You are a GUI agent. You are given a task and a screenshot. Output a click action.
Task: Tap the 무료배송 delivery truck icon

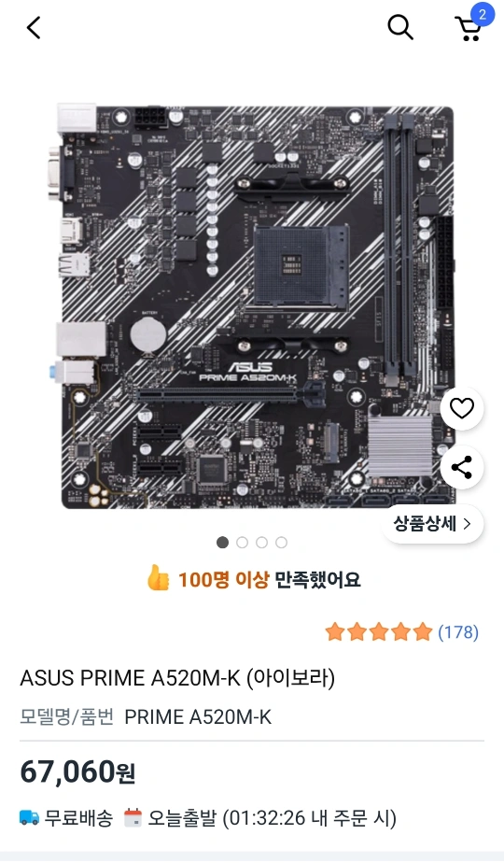(x=29, y=817)
